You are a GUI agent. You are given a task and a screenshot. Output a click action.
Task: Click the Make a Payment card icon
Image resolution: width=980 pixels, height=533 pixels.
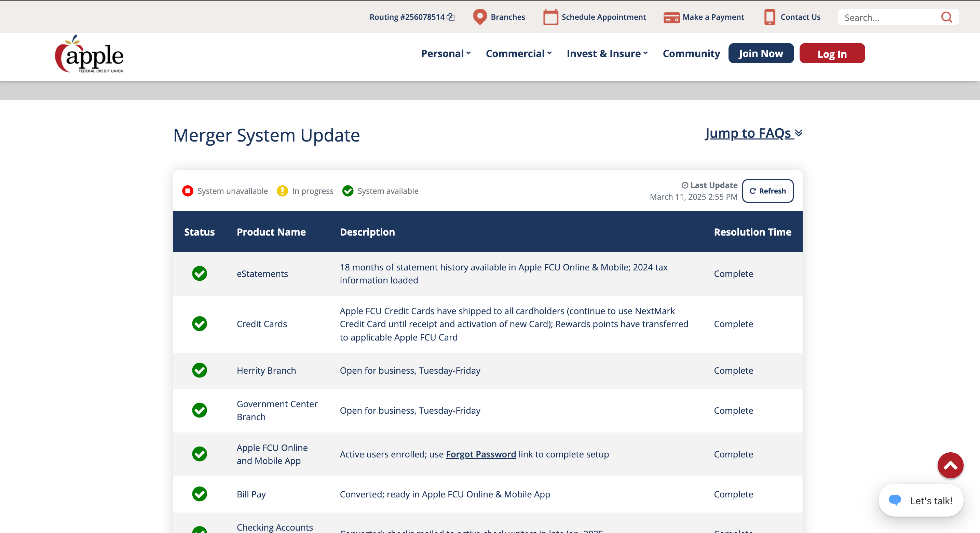click(x=671, y=17)
